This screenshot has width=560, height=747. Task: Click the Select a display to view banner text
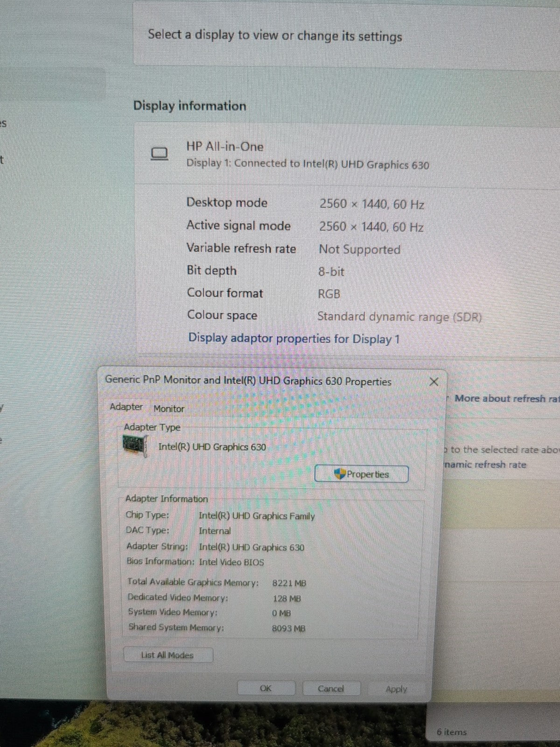(275, 35)
